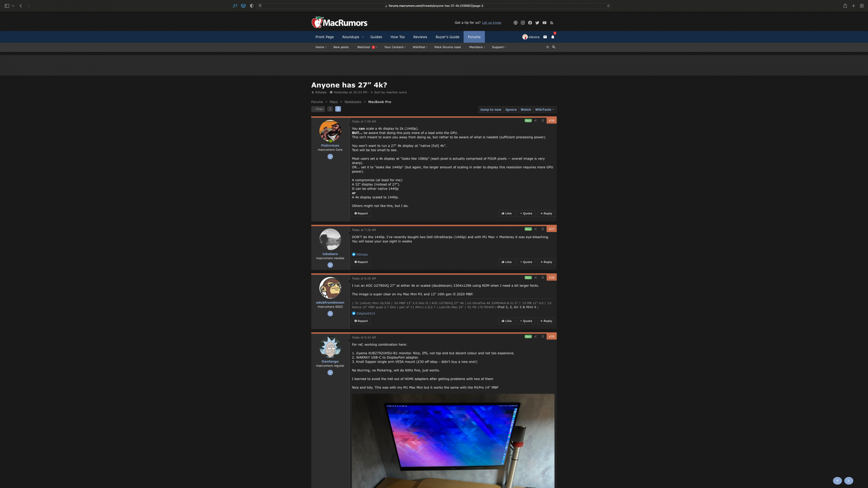This screenshot has height=488, width=868.
Task: Click the RSS feed icon
Action: tap(552, 23)
